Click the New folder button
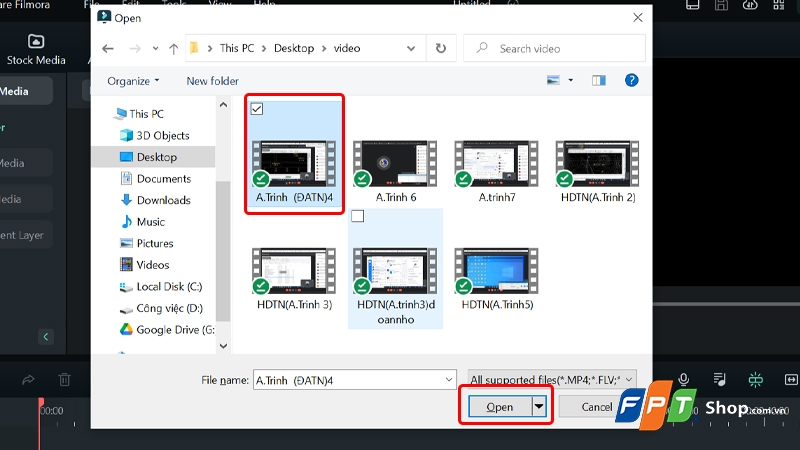This screenshot has height=450, width=800. pos(212,81)
